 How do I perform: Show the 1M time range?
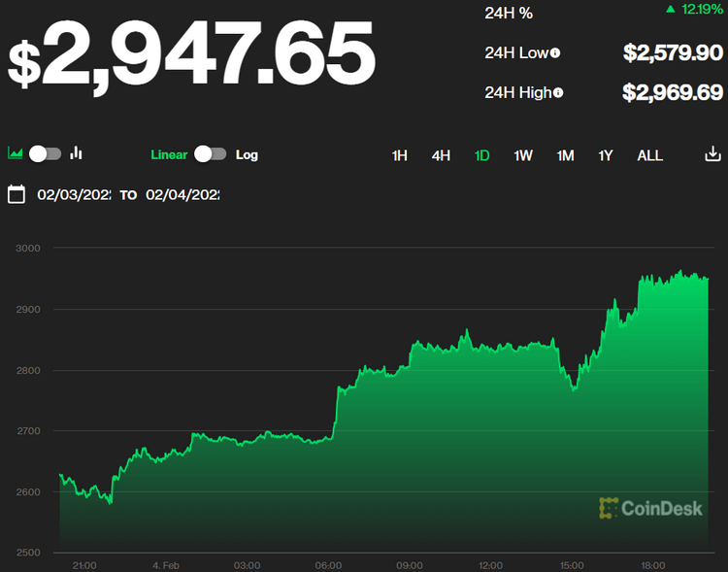click(565, 155)
